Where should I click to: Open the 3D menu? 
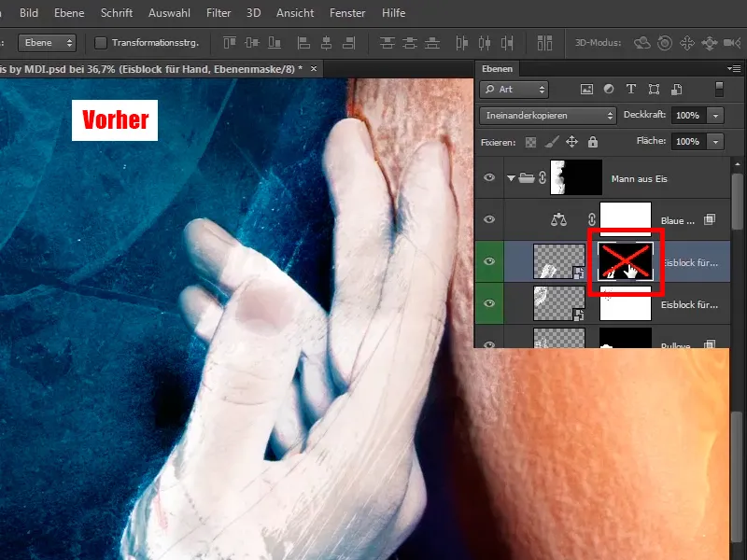pyautogui.click(x=253, y=13)
